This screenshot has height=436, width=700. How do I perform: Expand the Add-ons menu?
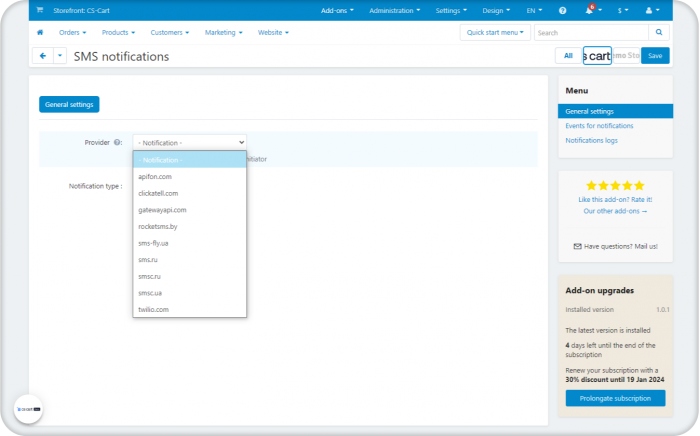point(337,10)
